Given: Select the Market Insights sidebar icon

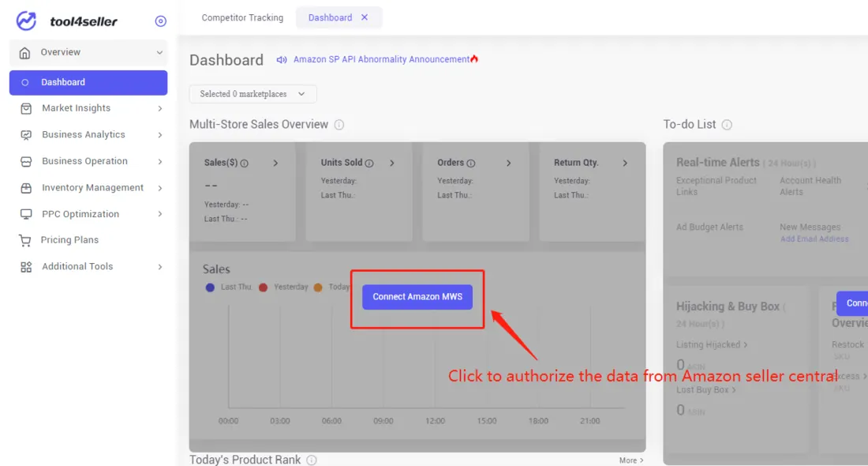Looking at the screenshot, I should [25, 108].
